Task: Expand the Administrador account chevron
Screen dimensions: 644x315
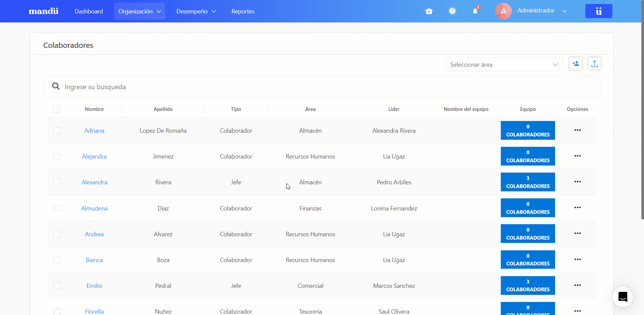Action: point(565,11)
